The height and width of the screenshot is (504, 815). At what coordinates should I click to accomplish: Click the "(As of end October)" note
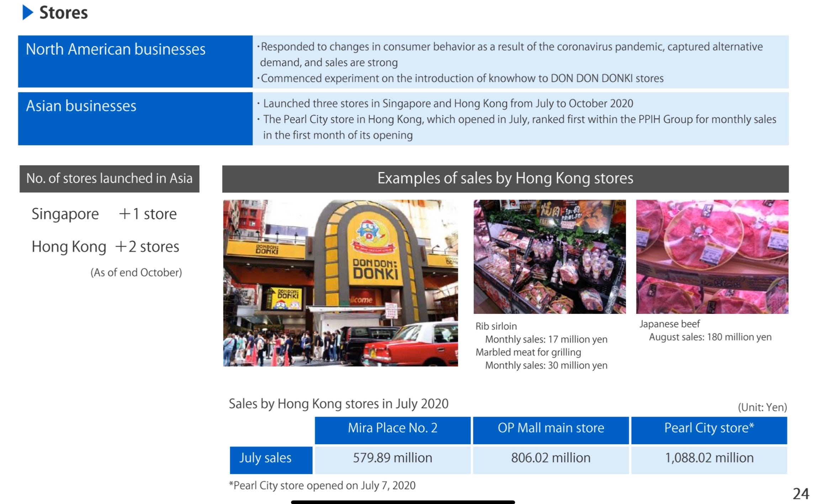[x=136, y=273]
